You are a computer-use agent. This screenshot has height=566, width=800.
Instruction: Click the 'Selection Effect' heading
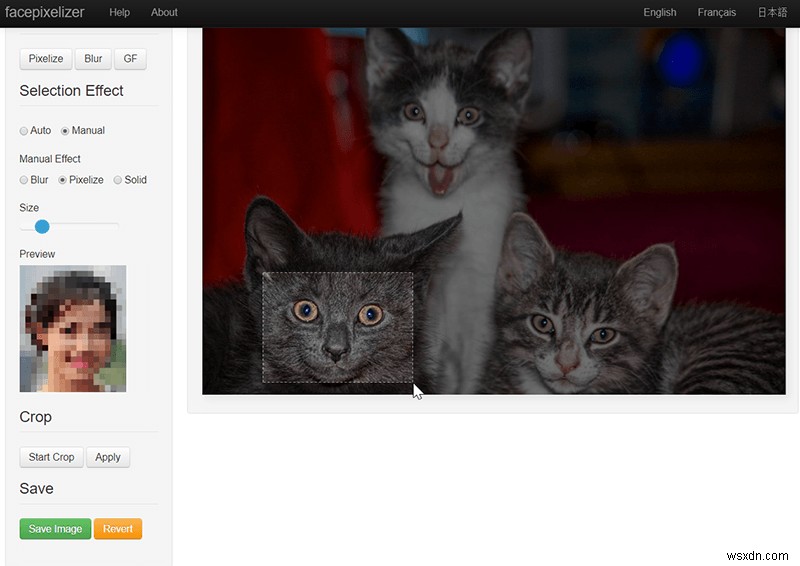pos(71,91)
